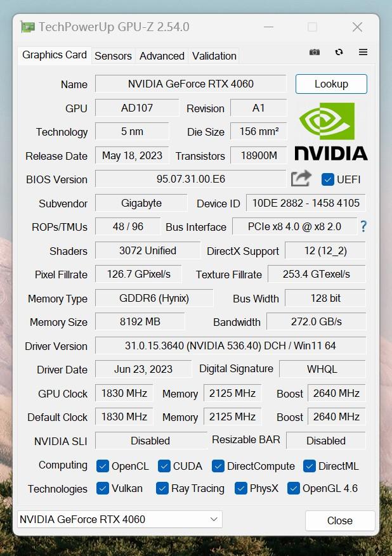Viewport: 392px width, 556px height.
Task: Toggle the Ray Tracing checkbox
Action: tap(162, 488)
